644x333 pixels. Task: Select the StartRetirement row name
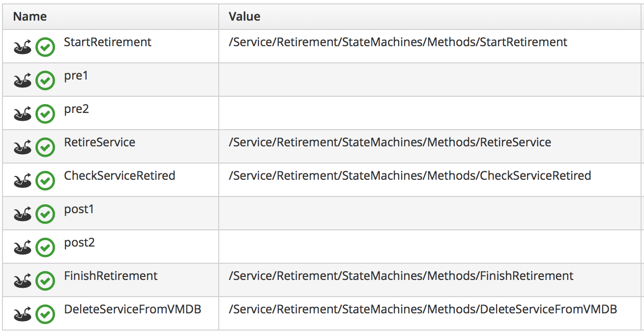point(108,42)
